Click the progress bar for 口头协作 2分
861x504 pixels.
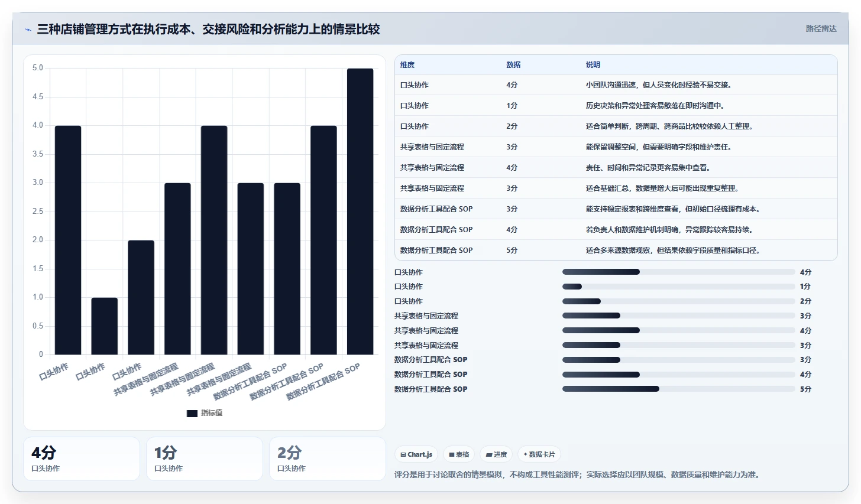point(678,301)
